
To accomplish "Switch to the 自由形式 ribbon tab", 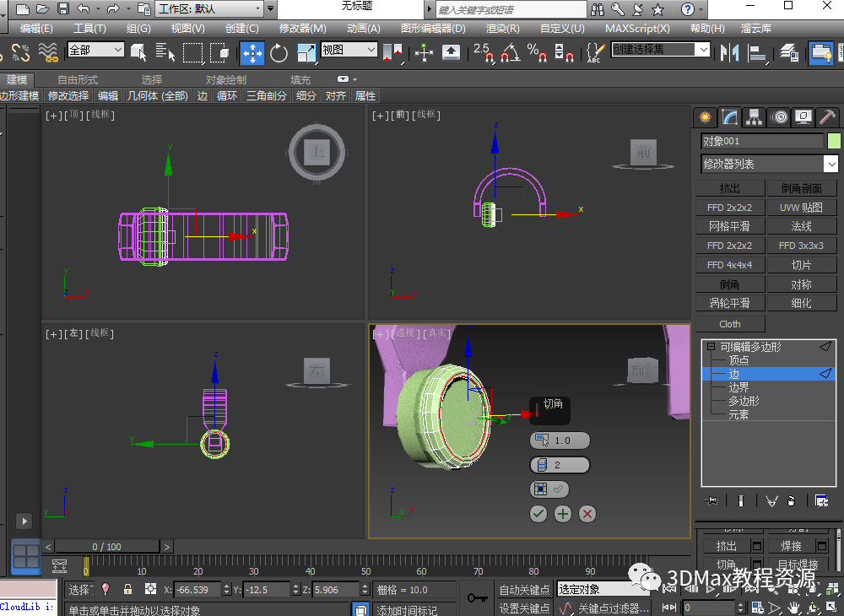I will tap(78, 79).
